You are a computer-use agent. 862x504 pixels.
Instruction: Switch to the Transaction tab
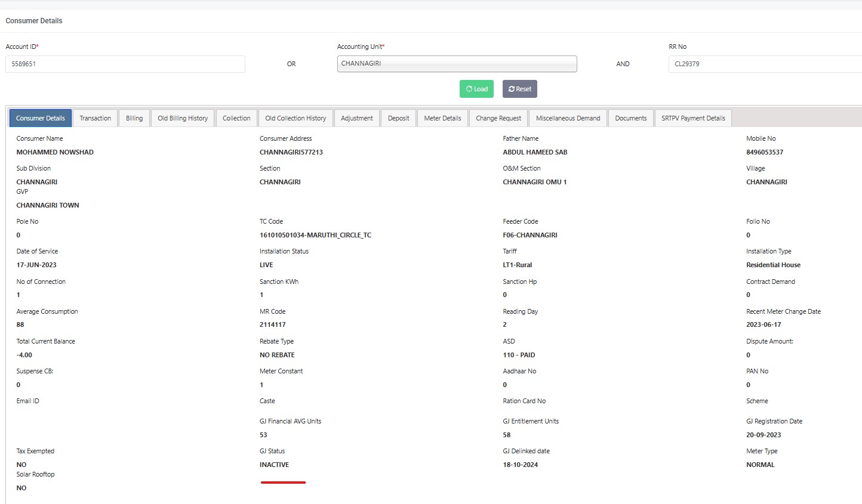coord(96,118)
